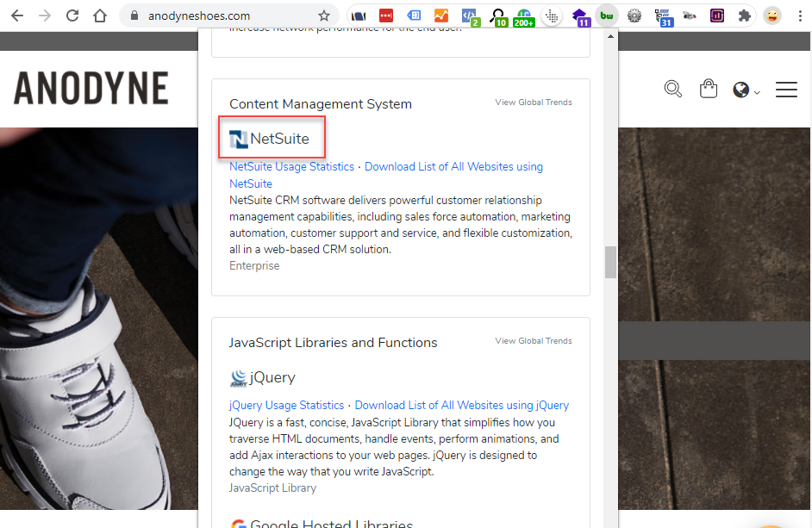The height and width of the screenshot is (528, 812).
Task: Open the shopping bag cart icon
Action: click(709, 89)
